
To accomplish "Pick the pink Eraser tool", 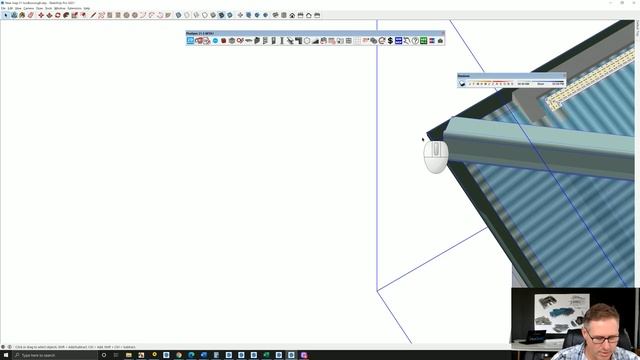I will click(31, 15).
